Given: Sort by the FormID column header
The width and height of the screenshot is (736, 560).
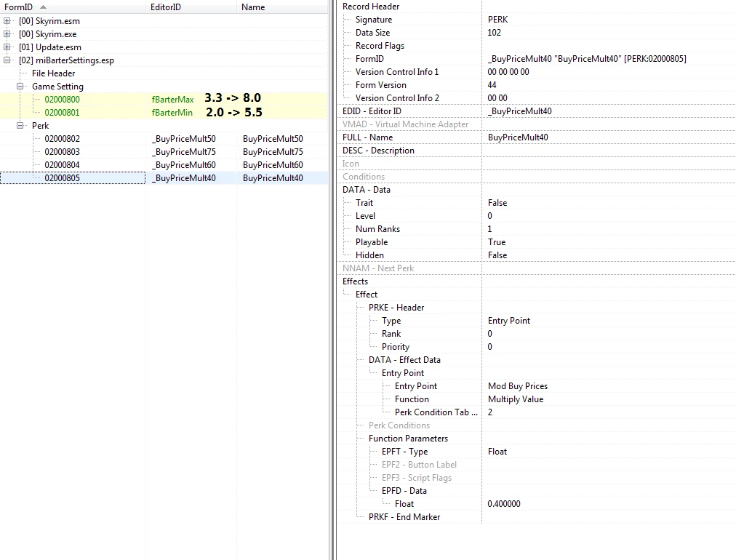Looking at the screenshot, I should tap(73, 7).
